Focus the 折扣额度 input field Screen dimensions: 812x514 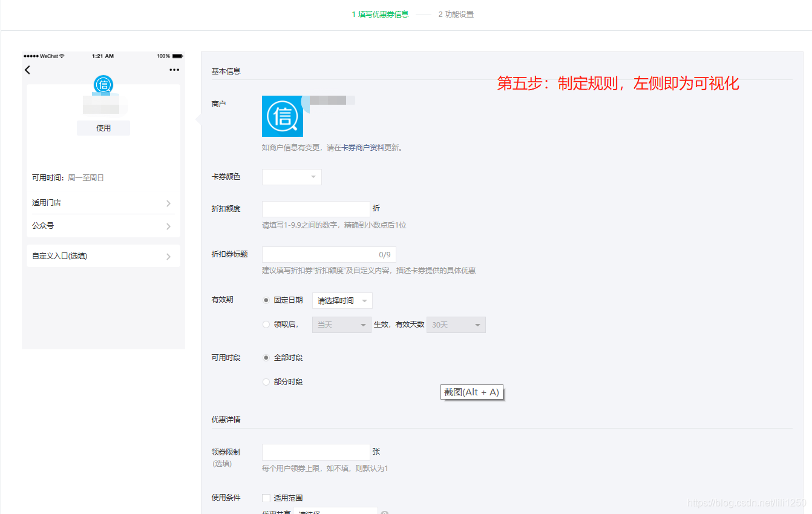[316, 209]
